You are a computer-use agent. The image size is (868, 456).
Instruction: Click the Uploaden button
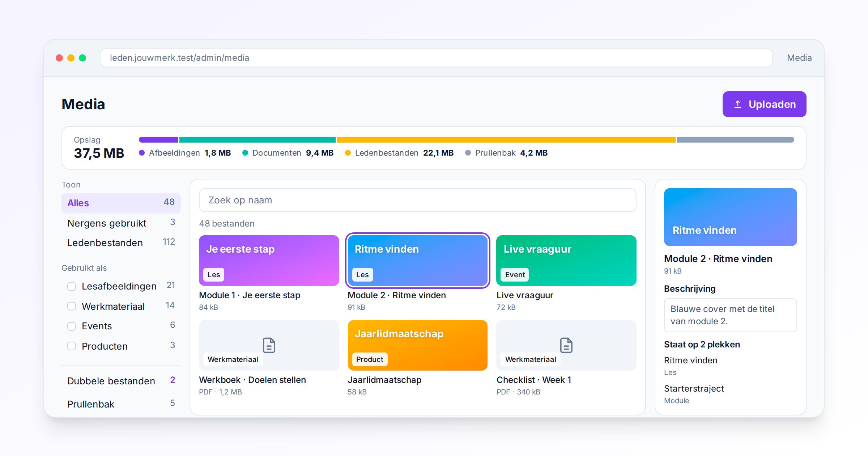click(764, 104)
